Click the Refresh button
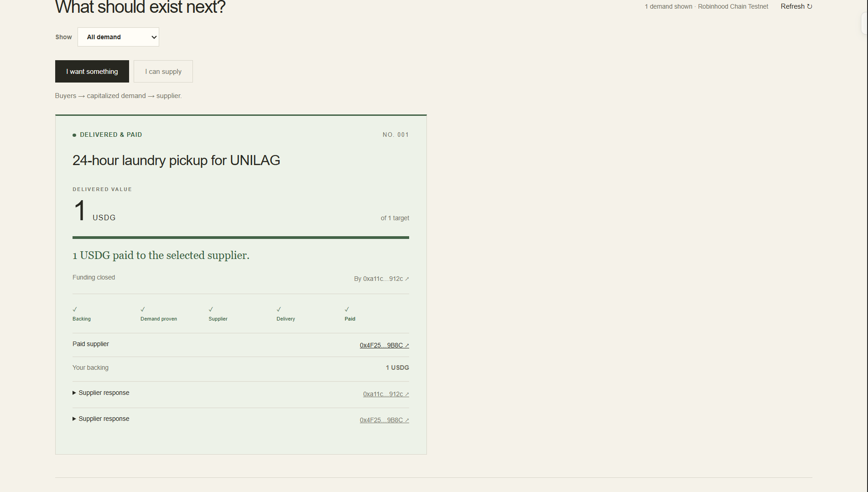The width and height of the screenshot is (868, 492). pos(796,6)
